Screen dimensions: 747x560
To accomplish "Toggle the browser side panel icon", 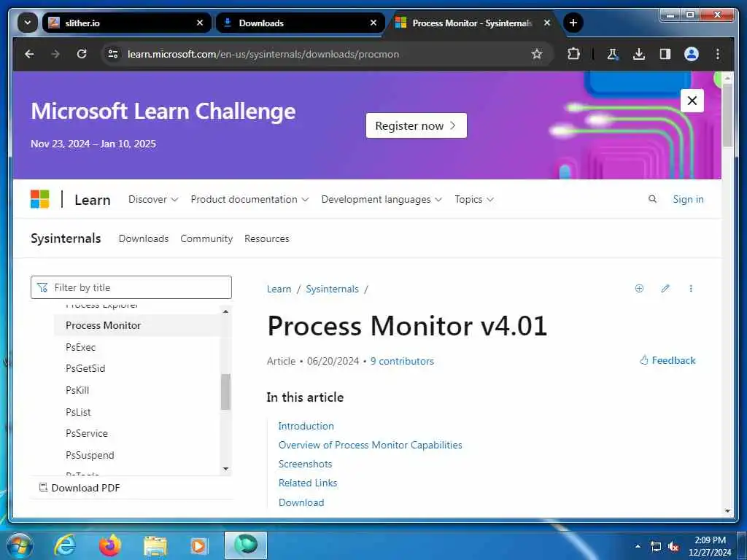I will tap(665, 54).
